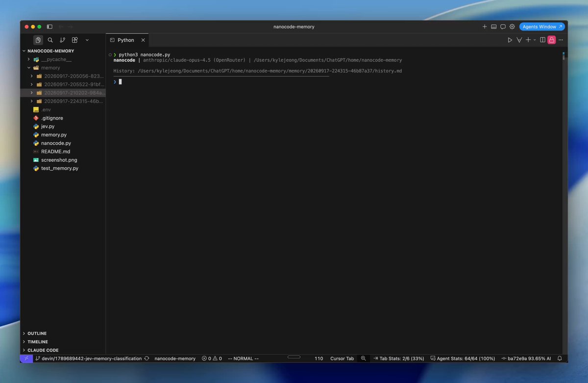This screenshot has height=383, width=588.
Task: Open the editor More Actions ellipsis
Action: [561, 40]
